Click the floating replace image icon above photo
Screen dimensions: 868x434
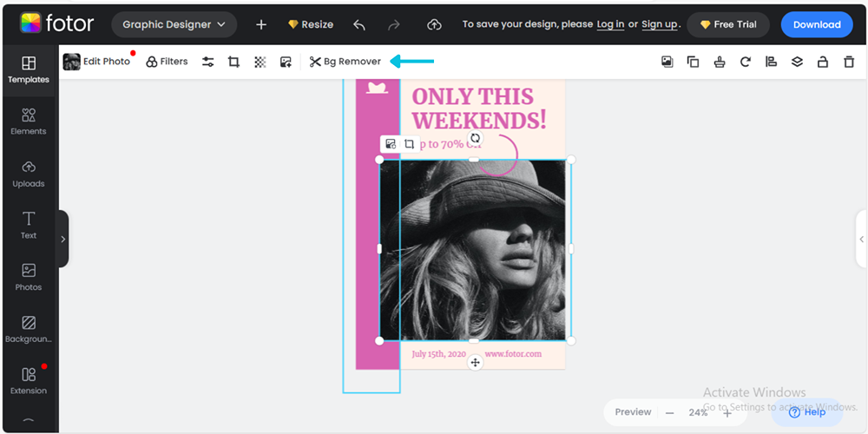391,144
